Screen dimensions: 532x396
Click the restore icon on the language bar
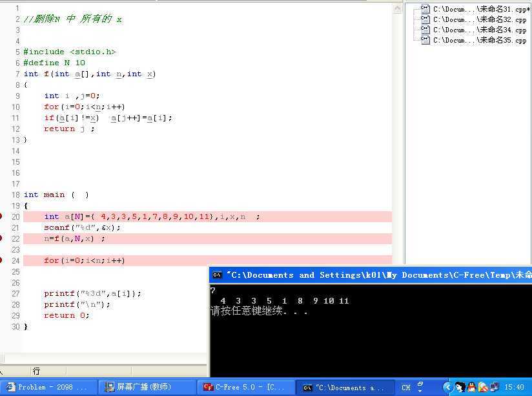(420, 384)
